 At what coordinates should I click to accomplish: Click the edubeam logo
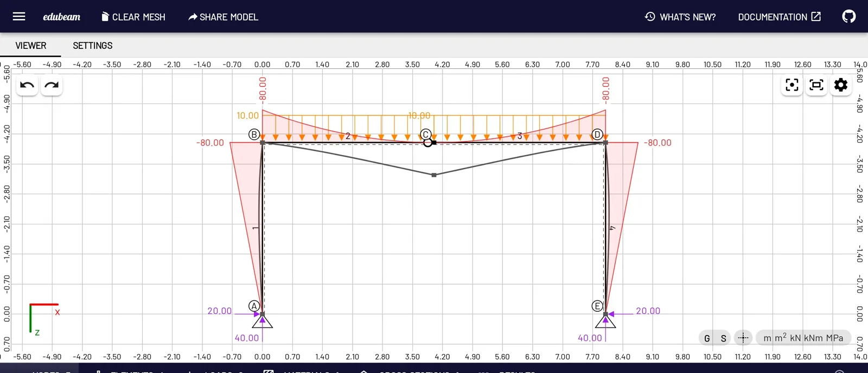[x=61, y=17]
